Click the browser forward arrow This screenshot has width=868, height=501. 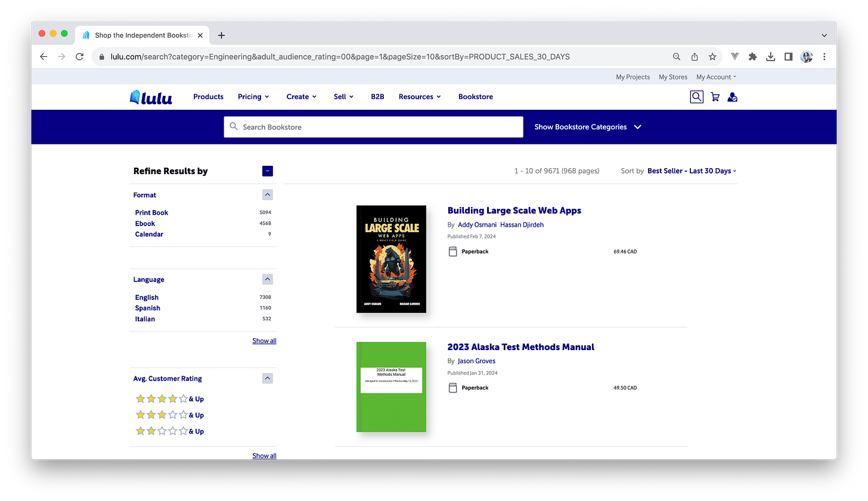[x=61, y=57]
